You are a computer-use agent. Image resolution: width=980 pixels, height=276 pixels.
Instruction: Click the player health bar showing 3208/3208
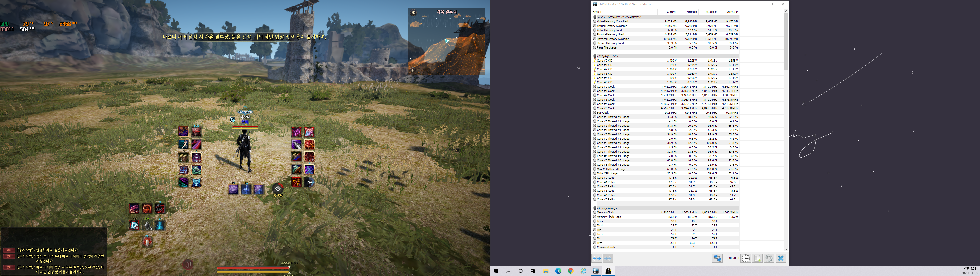pyautogui.click(x=253, y=267)
